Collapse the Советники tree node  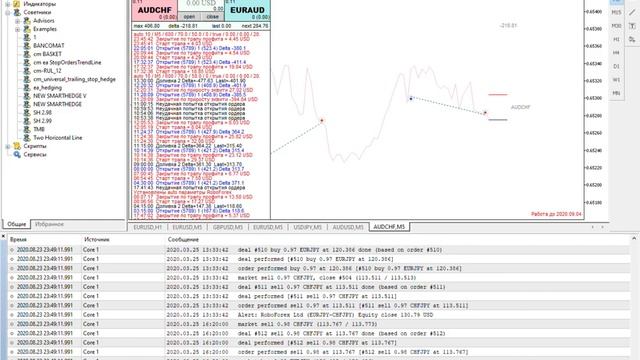[8, 12]
